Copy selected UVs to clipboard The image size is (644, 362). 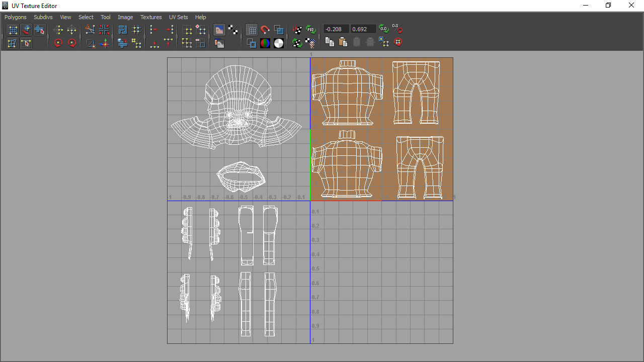330,42
